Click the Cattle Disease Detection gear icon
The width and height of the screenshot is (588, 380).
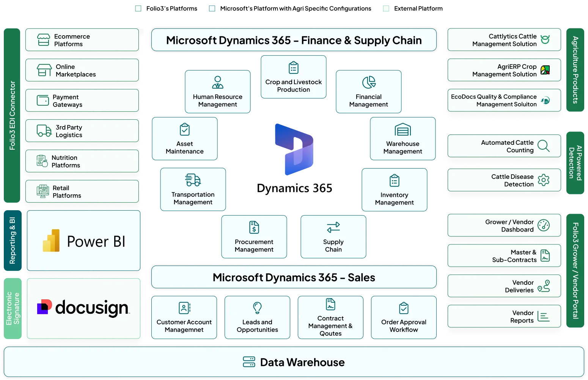pos(543,180)
